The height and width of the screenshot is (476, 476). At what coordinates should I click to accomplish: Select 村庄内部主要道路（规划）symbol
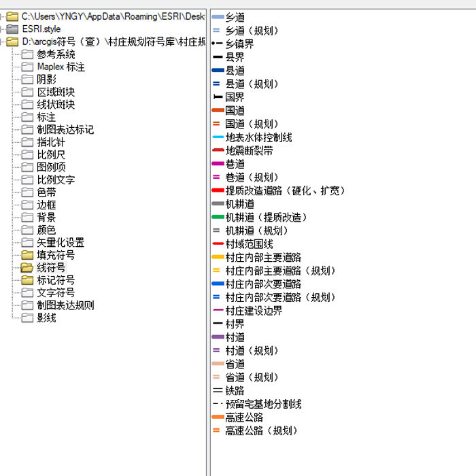click(273, 271)
